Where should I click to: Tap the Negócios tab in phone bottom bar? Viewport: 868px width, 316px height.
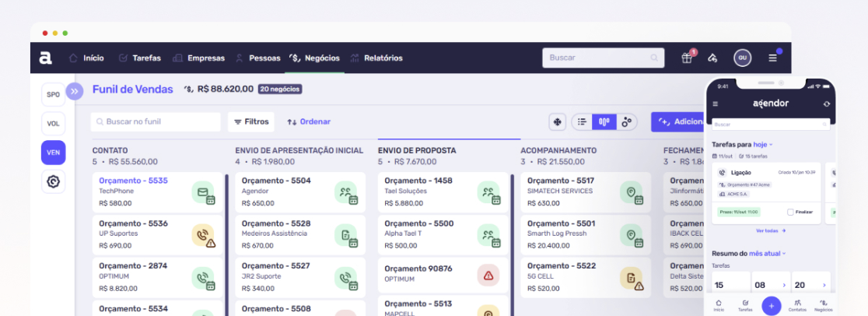click(x=824, y=306)
